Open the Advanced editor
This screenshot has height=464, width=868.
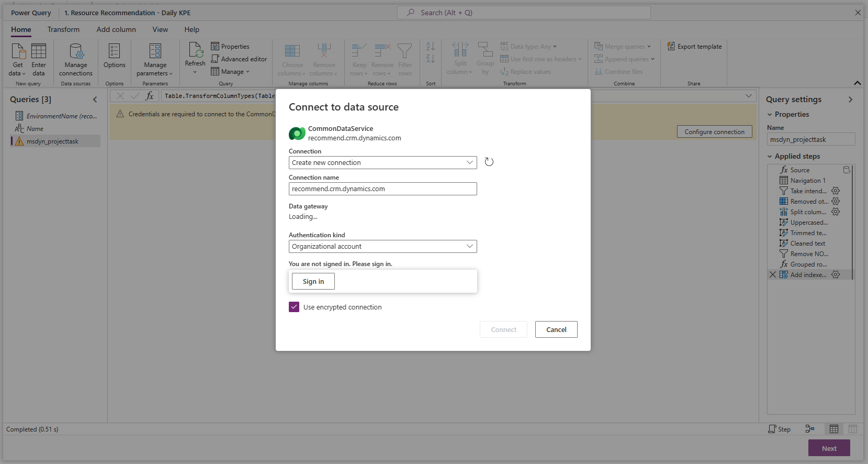coord(239,59)
